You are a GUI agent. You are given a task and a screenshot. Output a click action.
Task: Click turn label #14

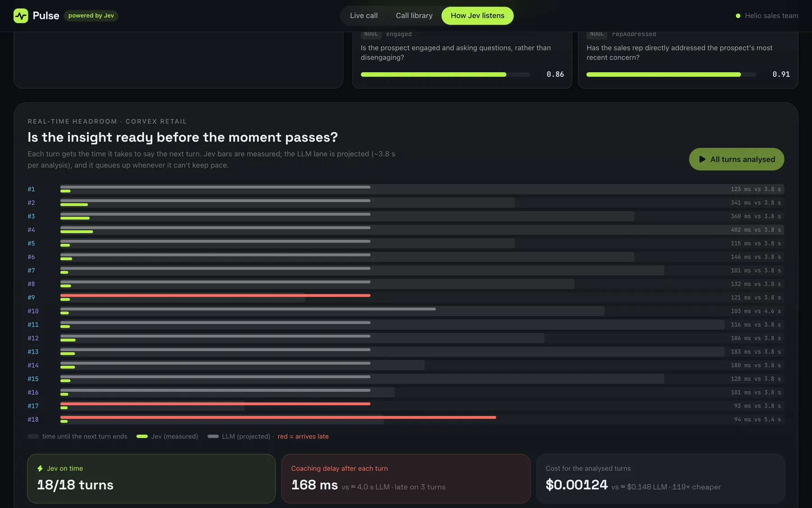click(x=33, y=365)
